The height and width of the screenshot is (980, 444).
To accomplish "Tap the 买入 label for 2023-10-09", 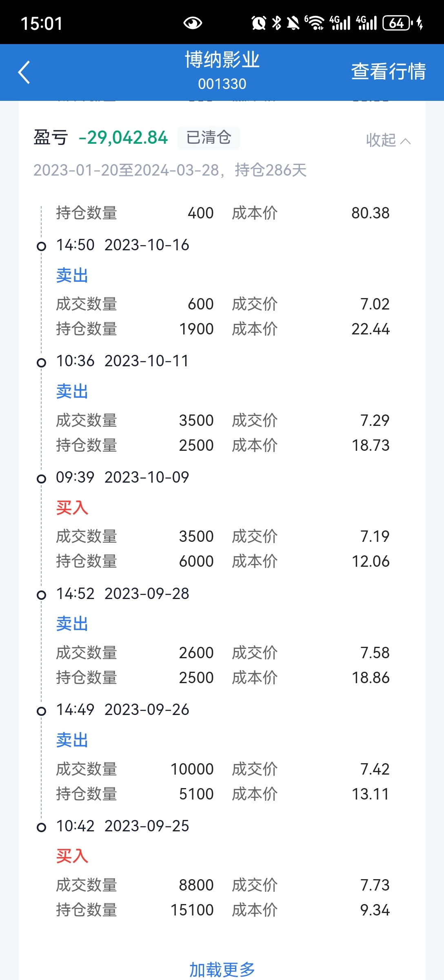I will pyautogui.click(x=72, y=508).
